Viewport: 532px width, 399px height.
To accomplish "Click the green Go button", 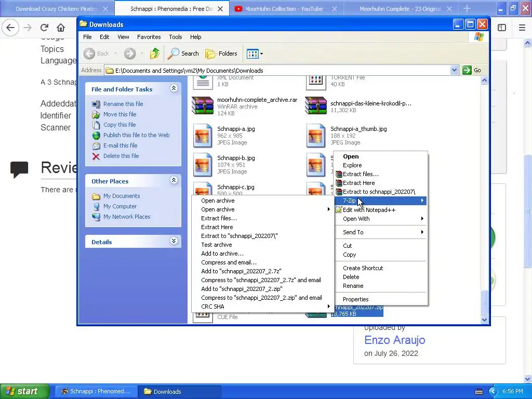I will tap(472, 70).
